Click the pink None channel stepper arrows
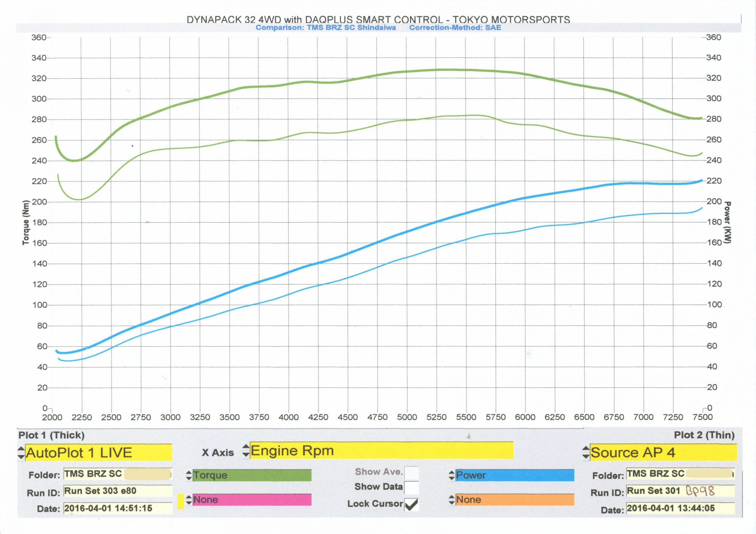756x534 pixels. 189,500
